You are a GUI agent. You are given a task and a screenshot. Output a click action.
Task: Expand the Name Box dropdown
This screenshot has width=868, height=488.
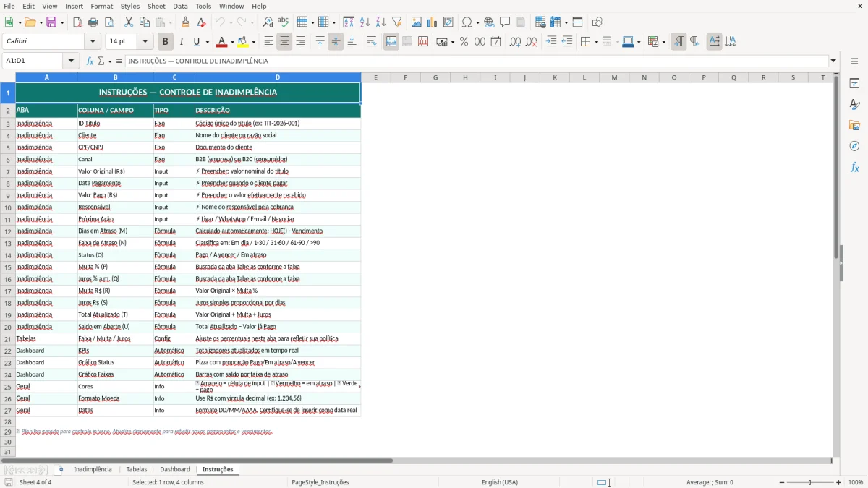click(x=71, y=61)
